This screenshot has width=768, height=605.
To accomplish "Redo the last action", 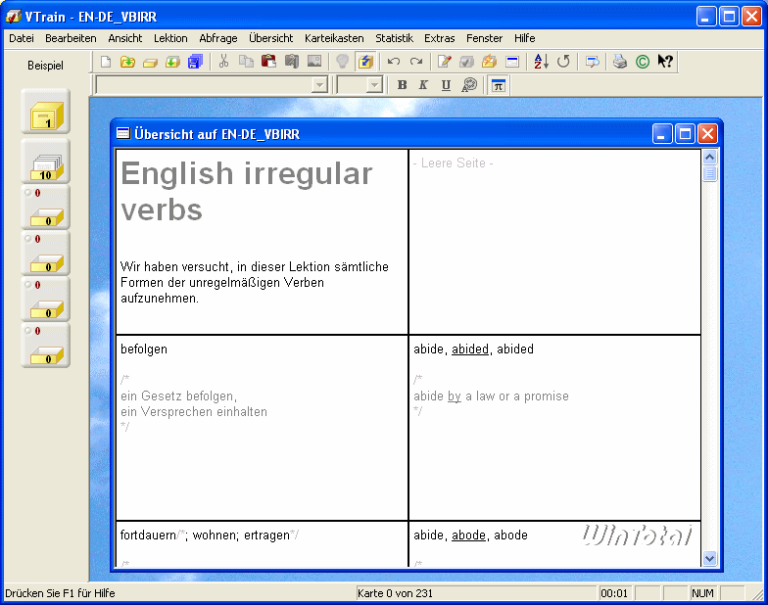I will (416, 62).
